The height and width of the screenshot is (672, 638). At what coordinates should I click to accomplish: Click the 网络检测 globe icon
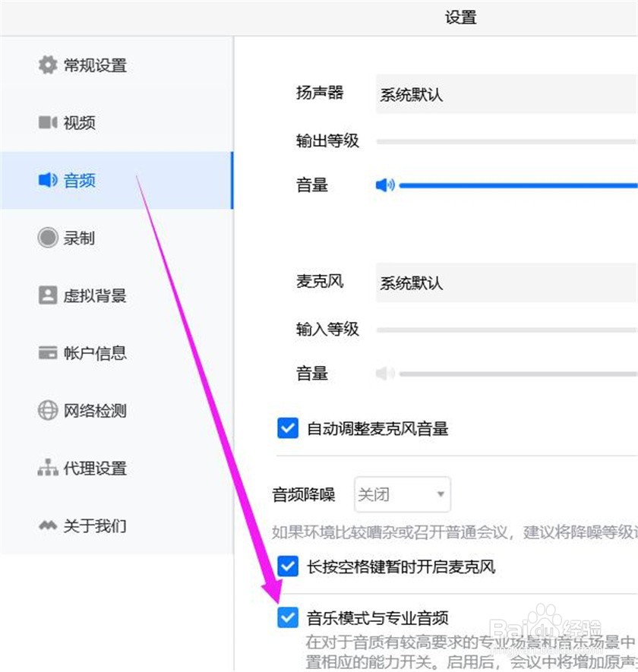[x=48, y=411]
